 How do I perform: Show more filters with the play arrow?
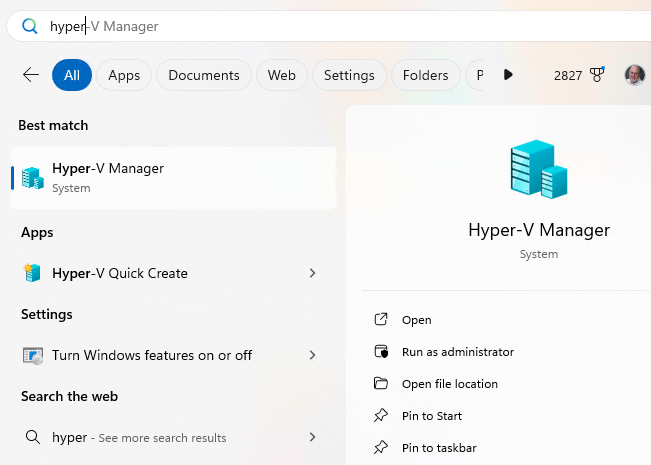coord(508,75)
